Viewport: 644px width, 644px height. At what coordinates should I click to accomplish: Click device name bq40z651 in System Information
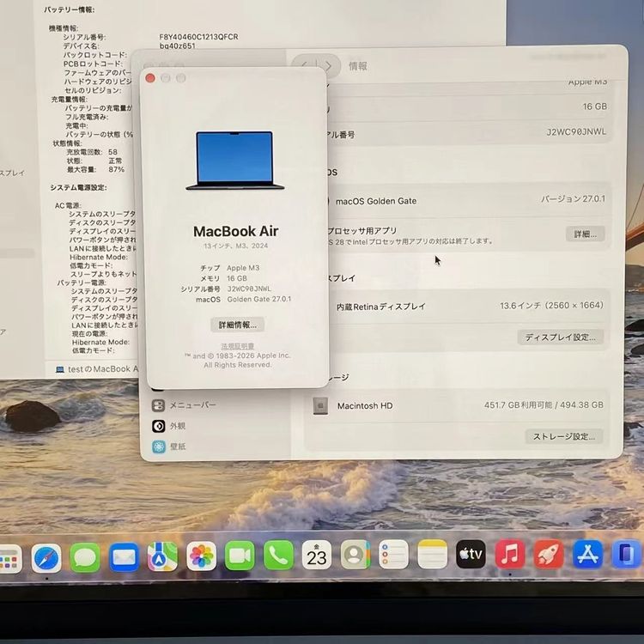click(178, 46)
